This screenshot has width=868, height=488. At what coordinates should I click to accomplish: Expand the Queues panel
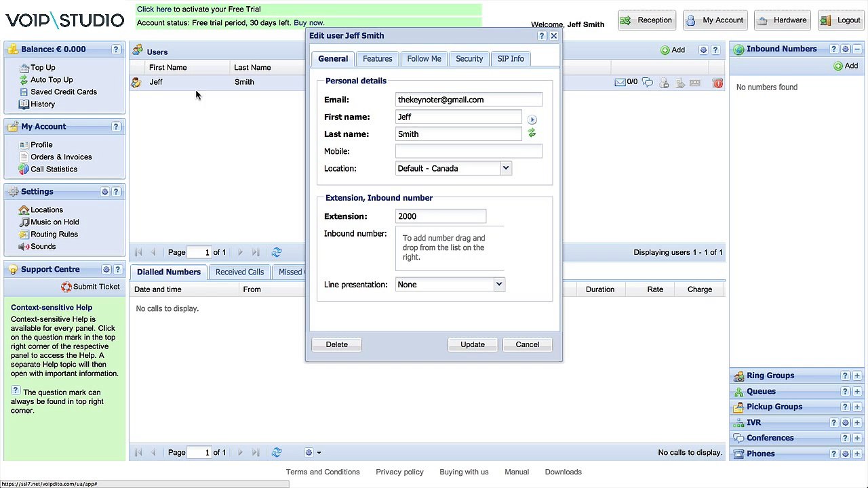point(857,391)
